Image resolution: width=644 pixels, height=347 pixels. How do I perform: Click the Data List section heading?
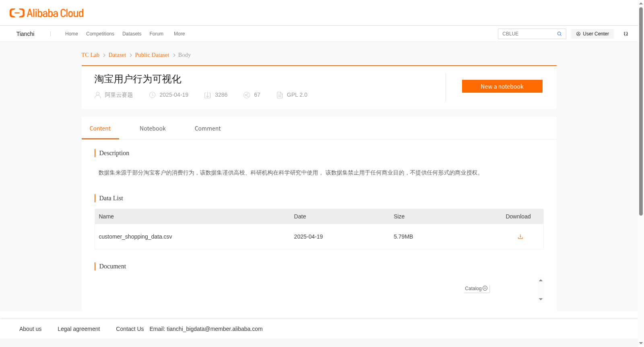111,198
